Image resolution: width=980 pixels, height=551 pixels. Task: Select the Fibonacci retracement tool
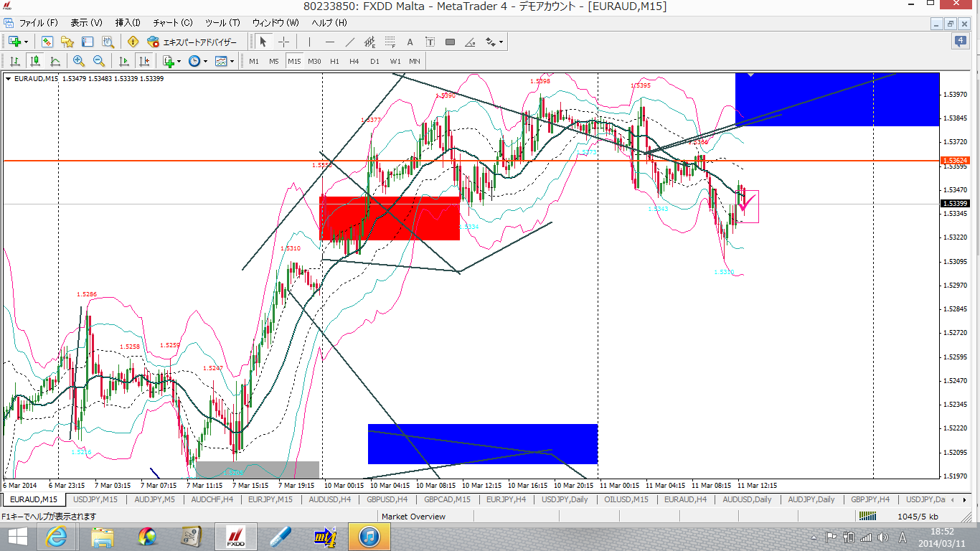[390, 42]
